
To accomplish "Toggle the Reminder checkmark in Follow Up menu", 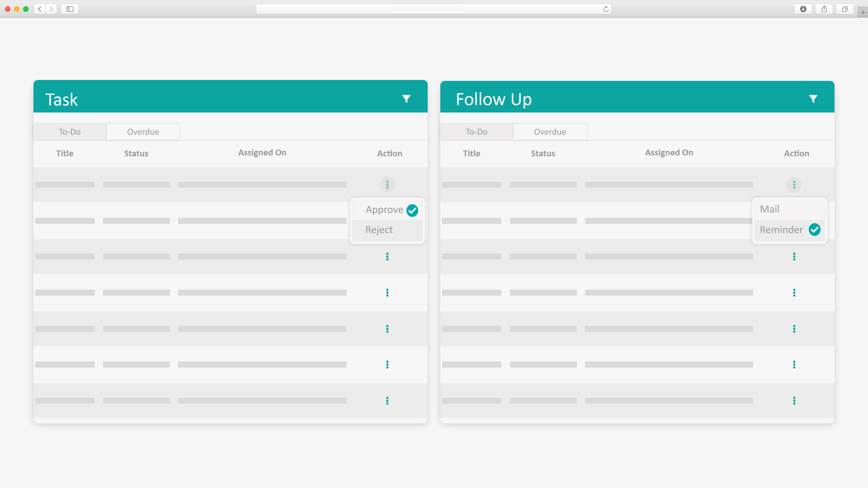I will [814, 230].
